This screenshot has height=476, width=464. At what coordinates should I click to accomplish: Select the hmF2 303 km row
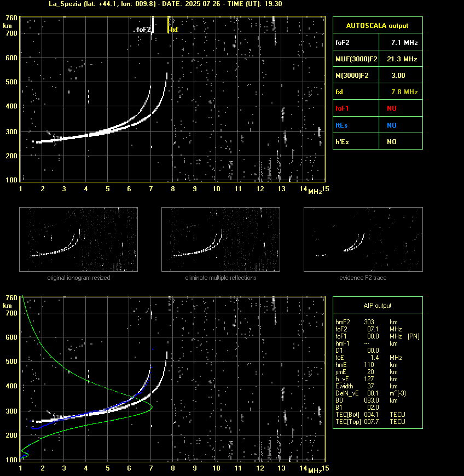pos(367,322)
